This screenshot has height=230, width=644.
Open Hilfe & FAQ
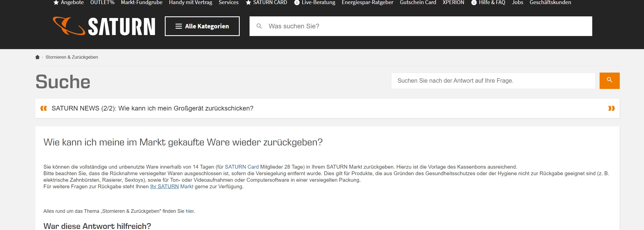coord(492,2)
